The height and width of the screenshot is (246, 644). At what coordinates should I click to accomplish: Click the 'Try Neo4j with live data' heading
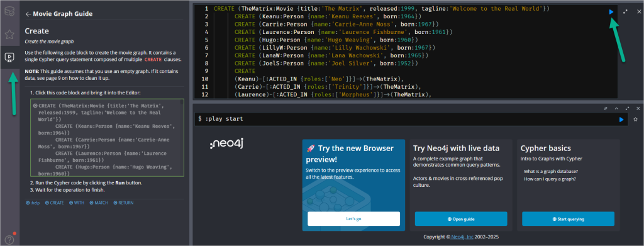(x=457, y=148)
